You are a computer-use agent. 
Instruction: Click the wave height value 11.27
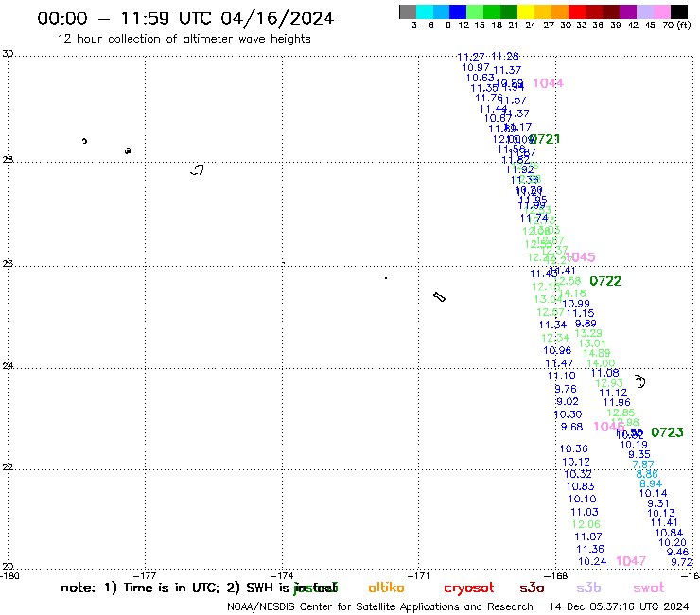point(471,57)
